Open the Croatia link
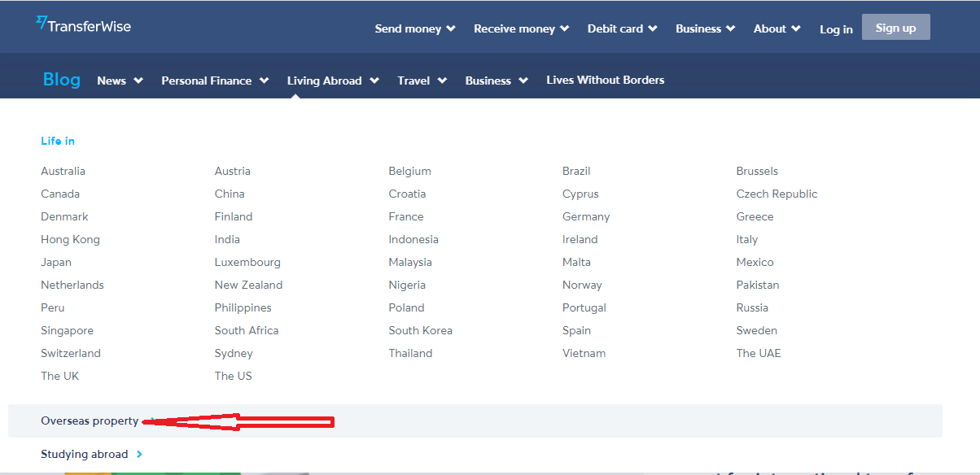 click(407, 194)
